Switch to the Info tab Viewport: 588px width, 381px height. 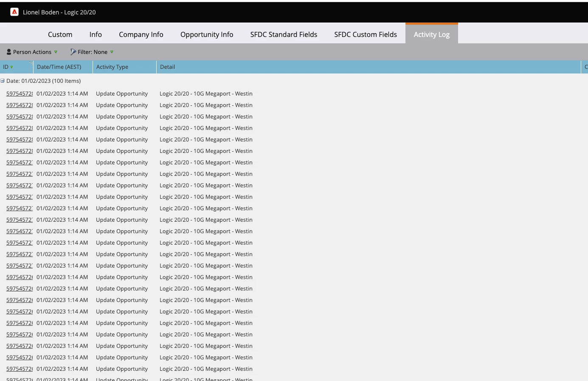(x=96, y=34)
